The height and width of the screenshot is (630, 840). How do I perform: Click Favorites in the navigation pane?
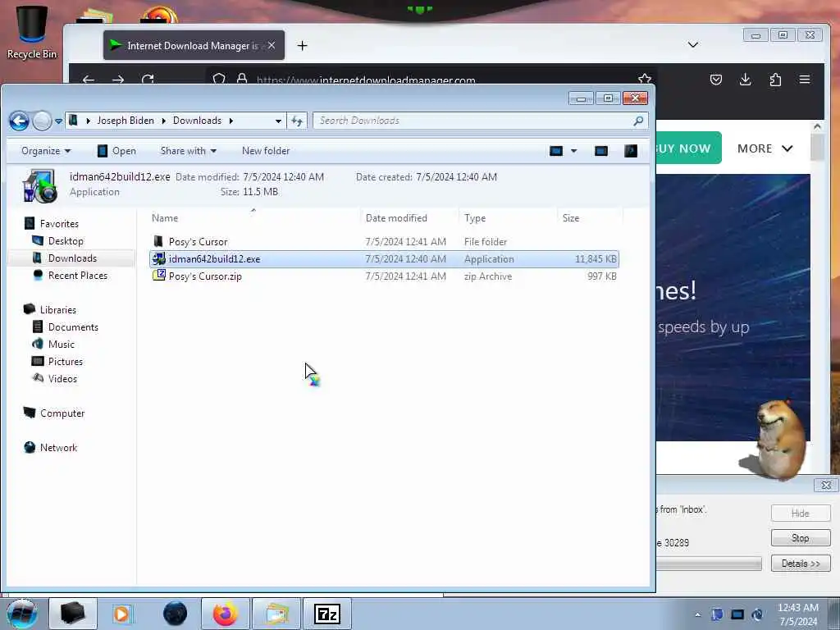pos(59,224)
